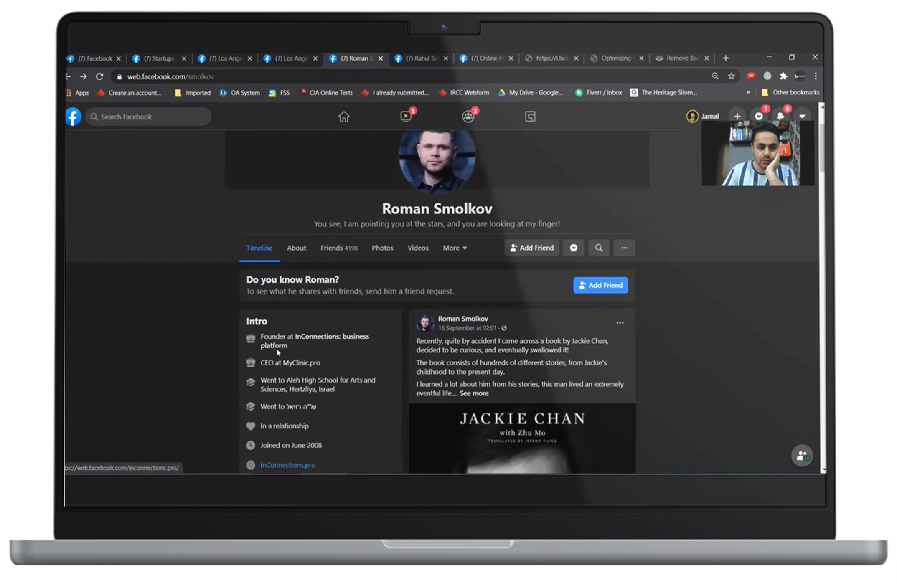Image resolution: width=897 pixels, height=588 pixels.
Task: Reload the page with refresh icon
Action: pyautogui.click(x=99, y=76)
